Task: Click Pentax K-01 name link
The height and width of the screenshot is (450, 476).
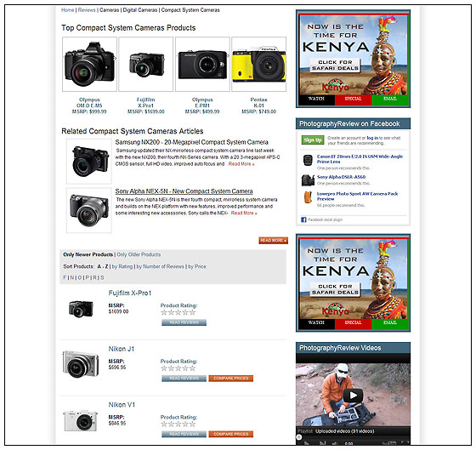Action: pos(258,103)
